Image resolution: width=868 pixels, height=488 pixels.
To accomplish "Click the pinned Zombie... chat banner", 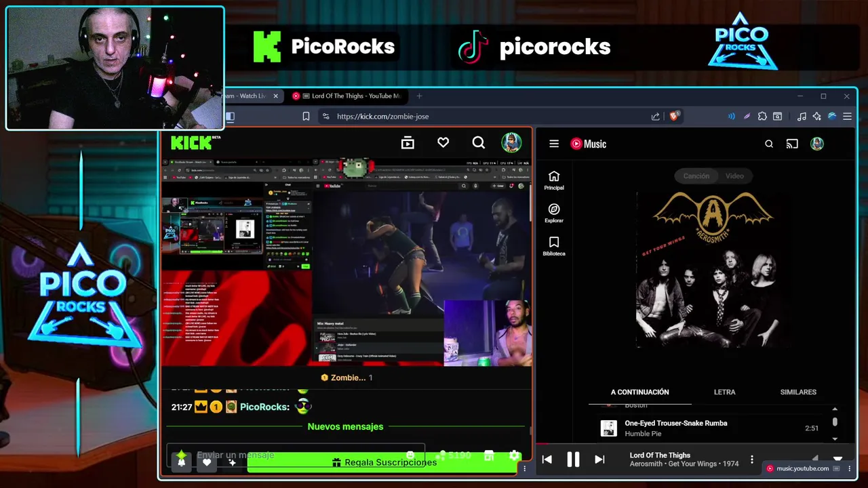I will coord(347,378).
